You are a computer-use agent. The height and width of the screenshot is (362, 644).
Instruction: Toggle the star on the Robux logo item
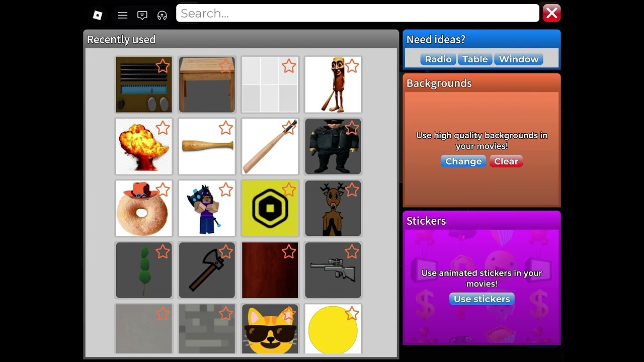click(289, 190)
